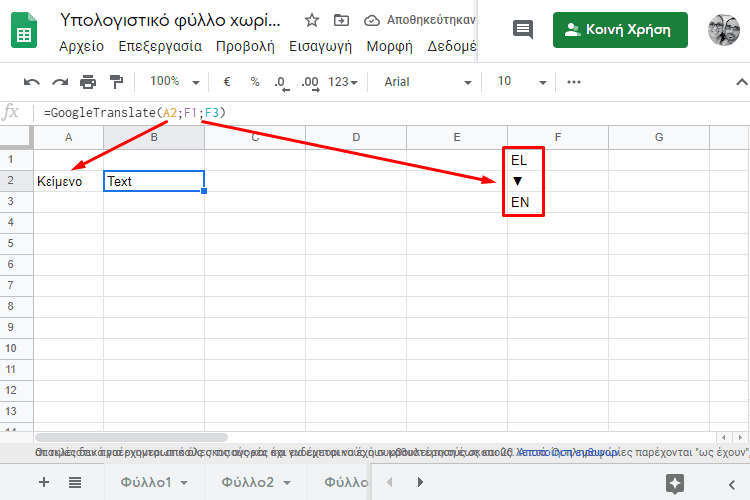Select row 5 header
Viewport: 750px width, 500px height.
click(x=16, y=244)
